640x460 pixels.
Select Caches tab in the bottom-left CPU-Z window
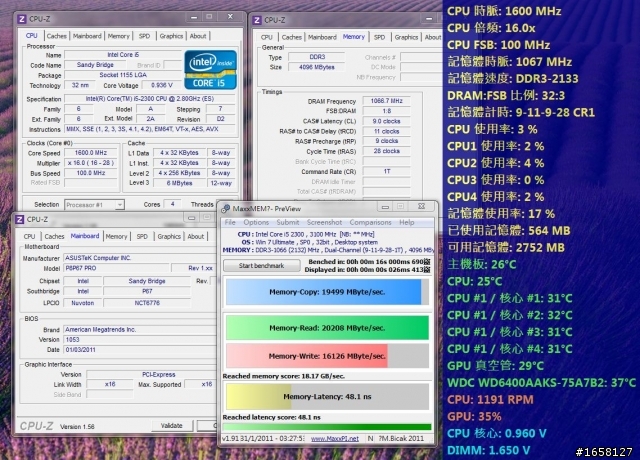coord(54,236)
